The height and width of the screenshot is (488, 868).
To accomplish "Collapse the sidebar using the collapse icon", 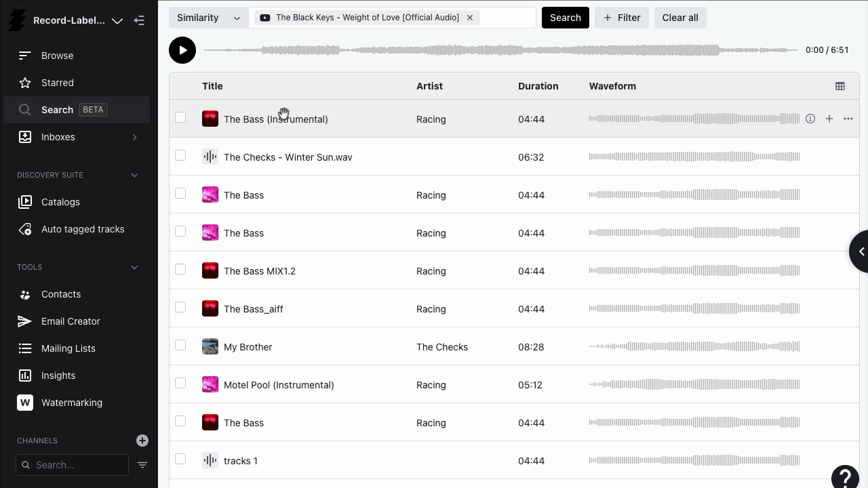I will [139, 20].
